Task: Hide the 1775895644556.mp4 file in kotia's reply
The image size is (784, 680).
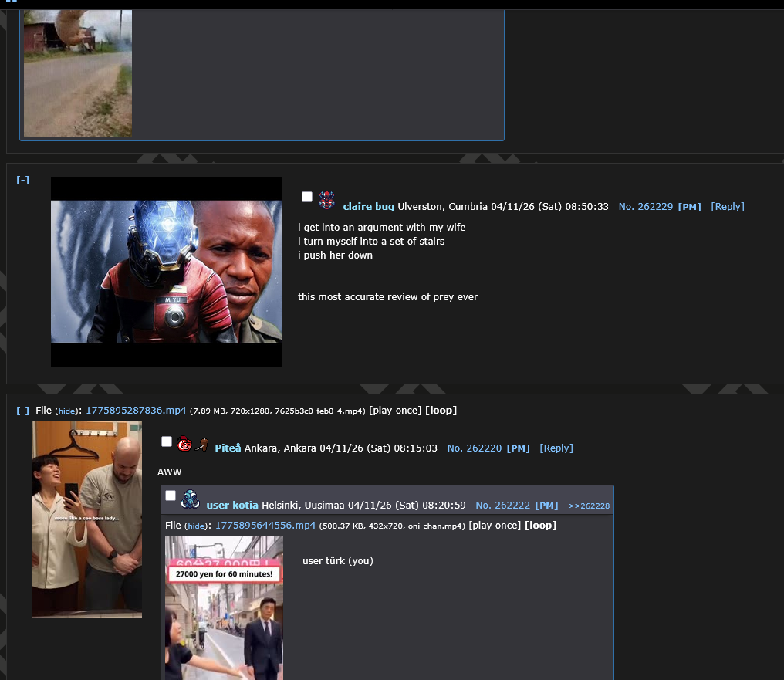Action: point(197,526)
